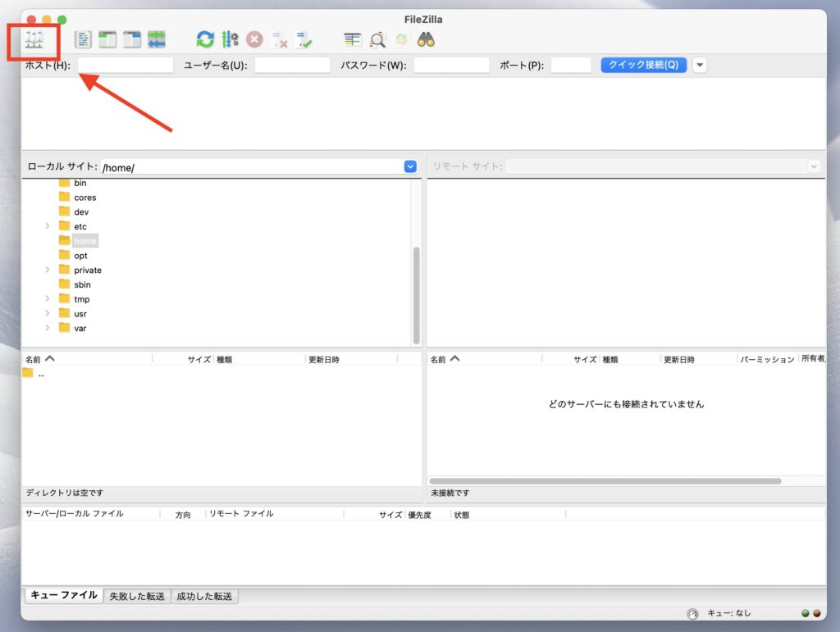This screenshot has height=632, width=840.
Task: Click the パスワード(W) password field
Action: click(452, 65)
